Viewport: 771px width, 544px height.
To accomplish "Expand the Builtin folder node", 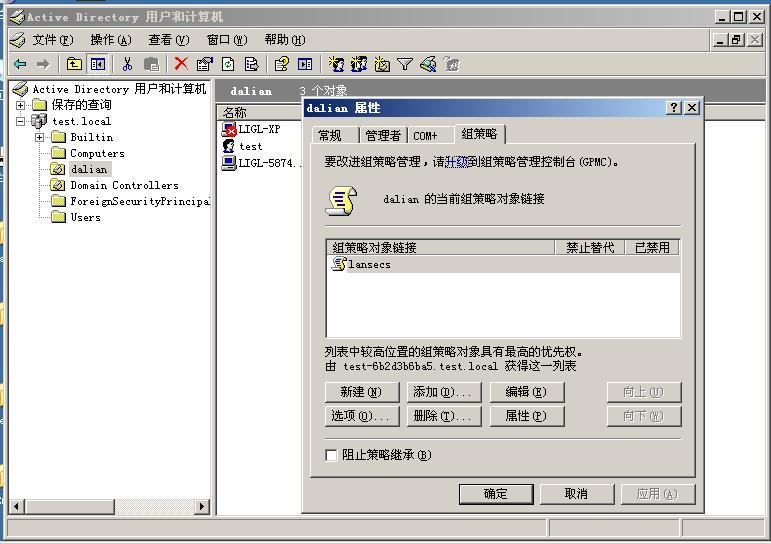I will (x=39, y=137).
